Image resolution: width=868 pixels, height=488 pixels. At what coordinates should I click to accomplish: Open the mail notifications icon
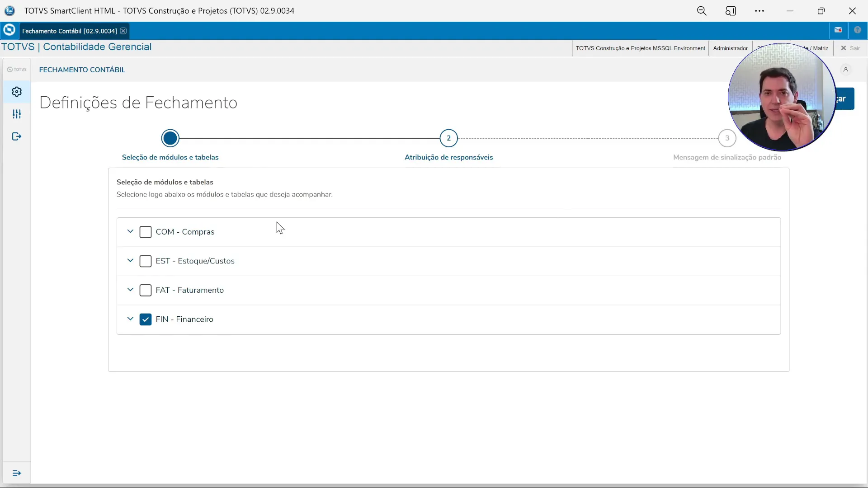pos(839,30)
